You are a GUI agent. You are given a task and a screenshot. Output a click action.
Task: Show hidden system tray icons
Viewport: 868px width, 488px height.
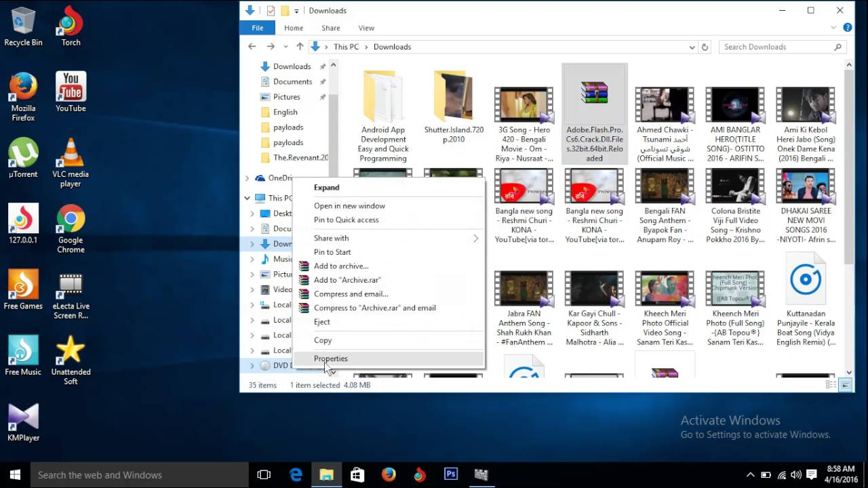[x=750, y=475]
